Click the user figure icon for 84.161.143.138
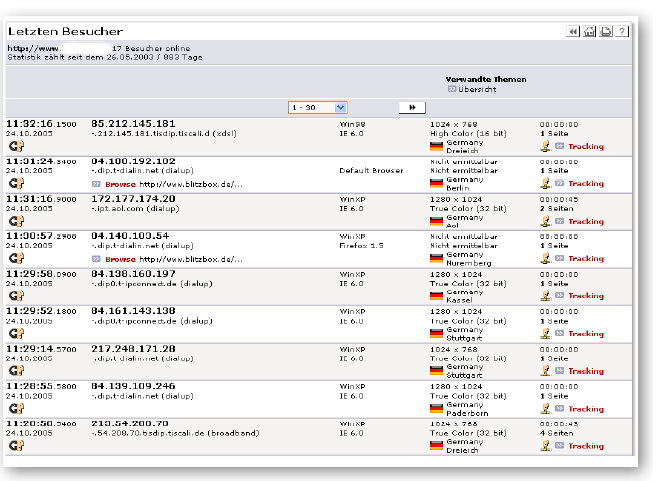This screenshot has height=481, width=659. (545, 333)
